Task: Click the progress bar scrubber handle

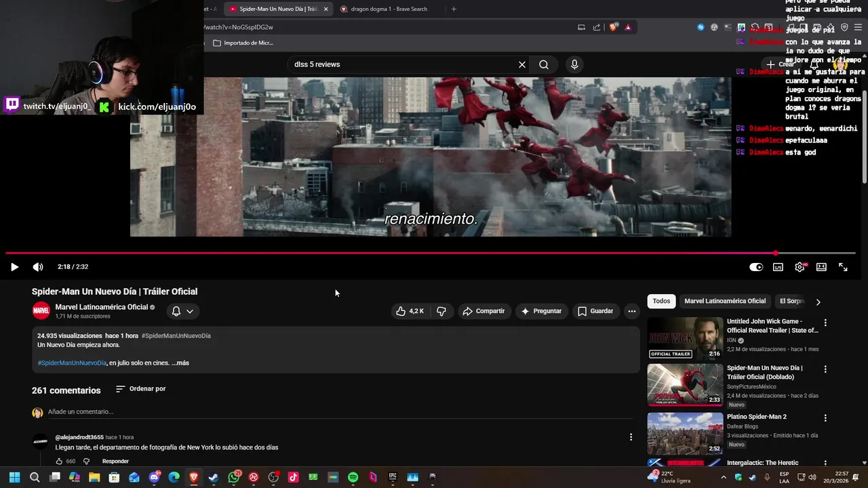Action: click(x=775, y=253)
